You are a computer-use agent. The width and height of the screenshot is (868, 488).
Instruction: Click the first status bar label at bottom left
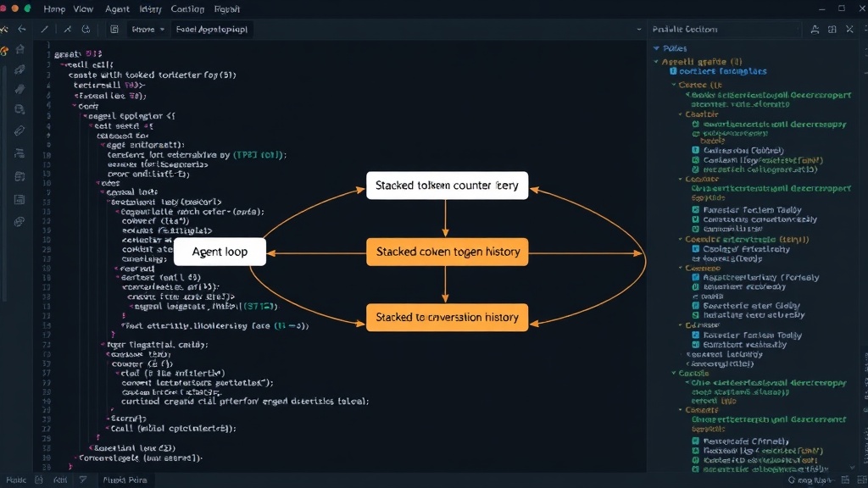[15, 480]
